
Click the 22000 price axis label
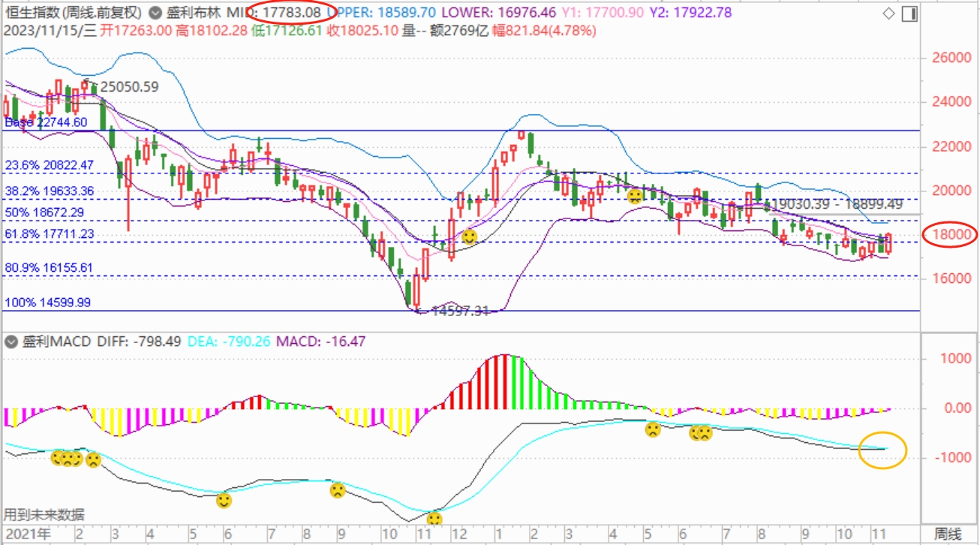[950, 146]
